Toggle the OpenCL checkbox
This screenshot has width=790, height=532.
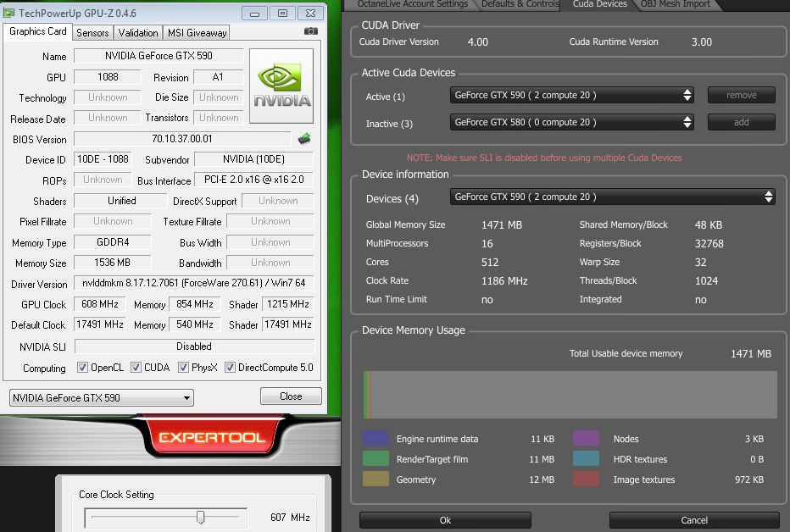click(x=82, y=368)
